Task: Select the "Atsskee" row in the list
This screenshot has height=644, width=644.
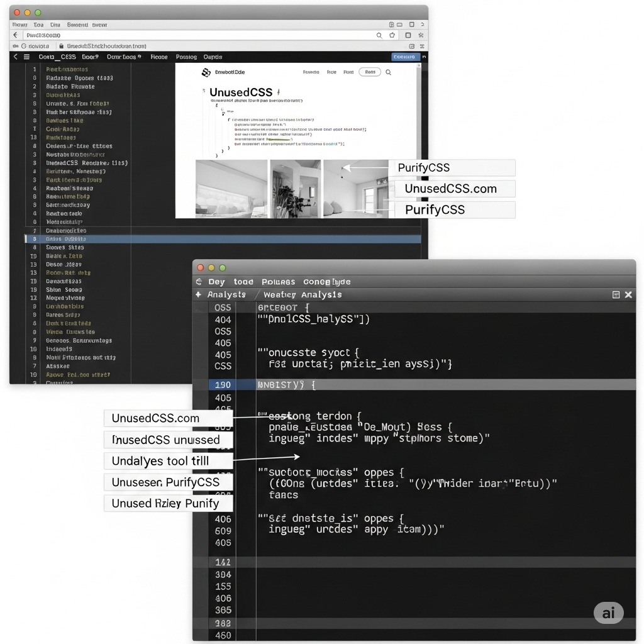Action: click(57, 367)
